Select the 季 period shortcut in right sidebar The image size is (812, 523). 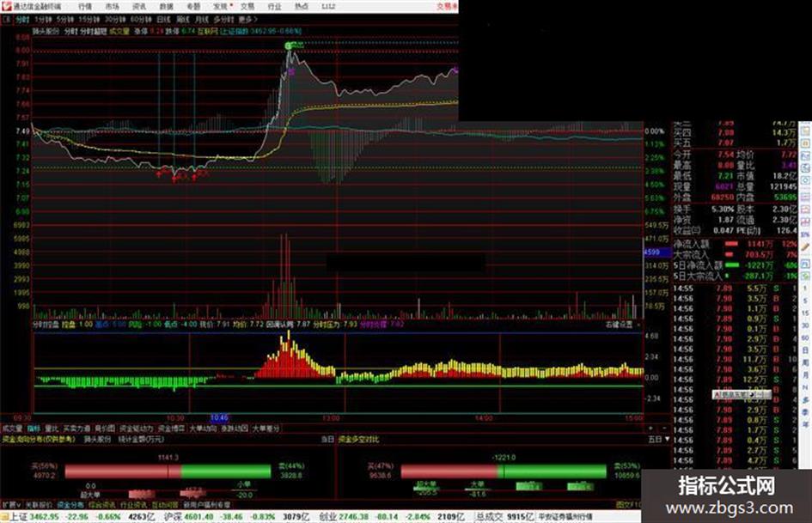[x=805, y=411]
